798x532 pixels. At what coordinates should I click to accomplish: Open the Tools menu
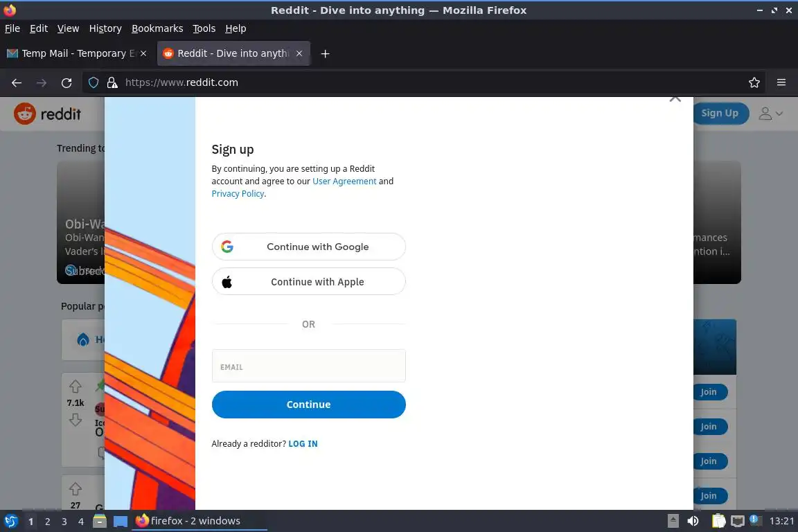204,28
